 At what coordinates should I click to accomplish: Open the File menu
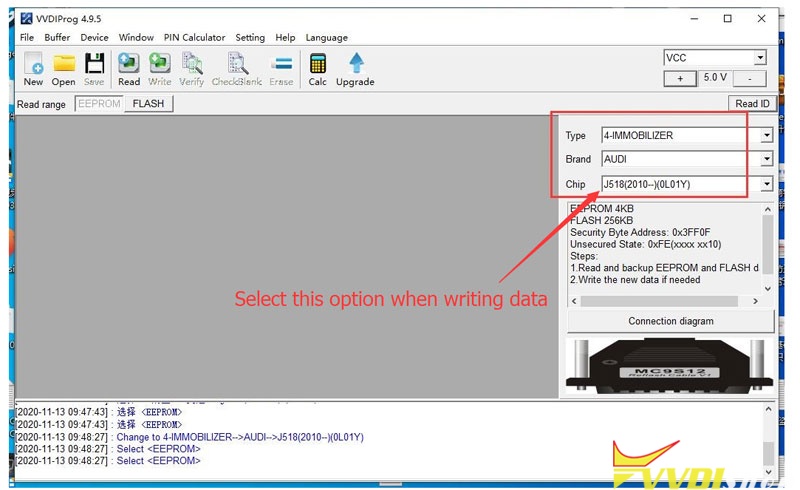pos(27,37)
